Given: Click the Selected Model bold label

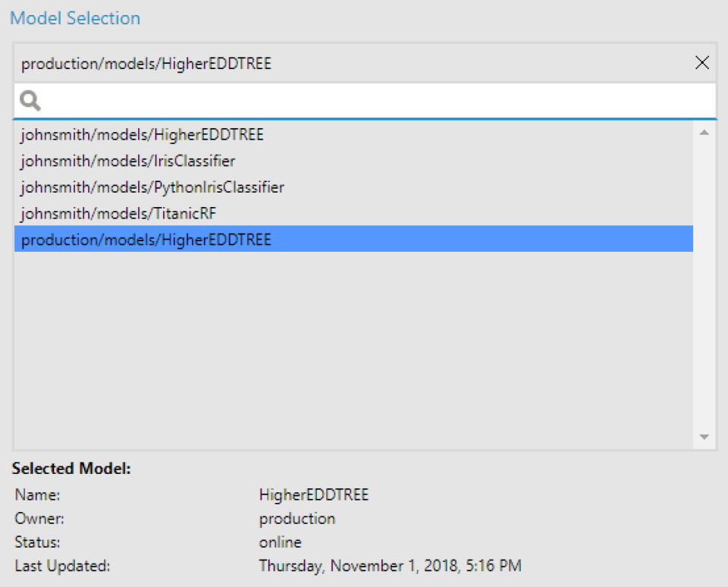Looking at the screenshot, I should 71,469.
